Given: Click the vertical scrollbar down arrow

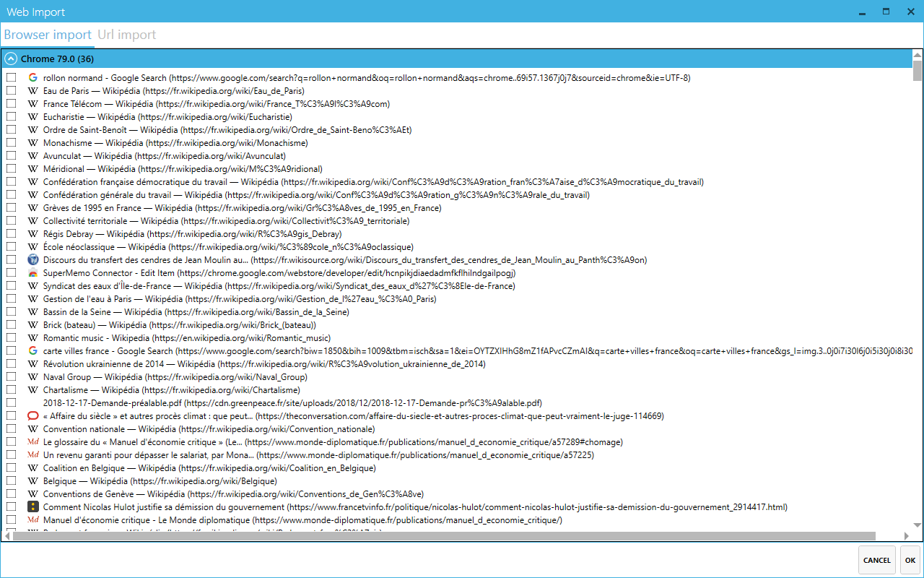Looking at the screenshot, I should pos(918,525).
